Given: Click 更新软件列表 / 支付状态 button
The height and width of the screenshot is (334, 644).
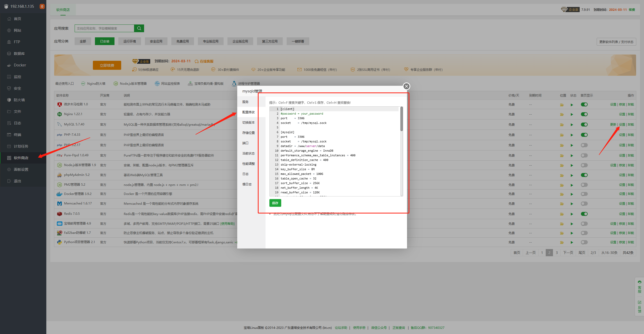Looking at the screenshot, I should (x=616, y=42).
